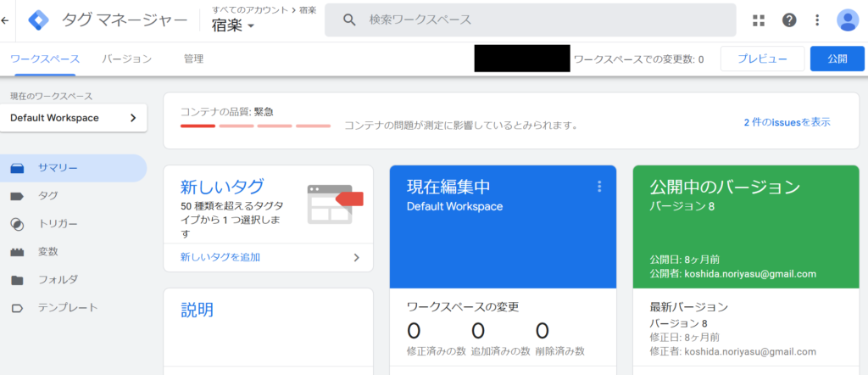Expand Default Workspace selector chevron

coord(133,118)
